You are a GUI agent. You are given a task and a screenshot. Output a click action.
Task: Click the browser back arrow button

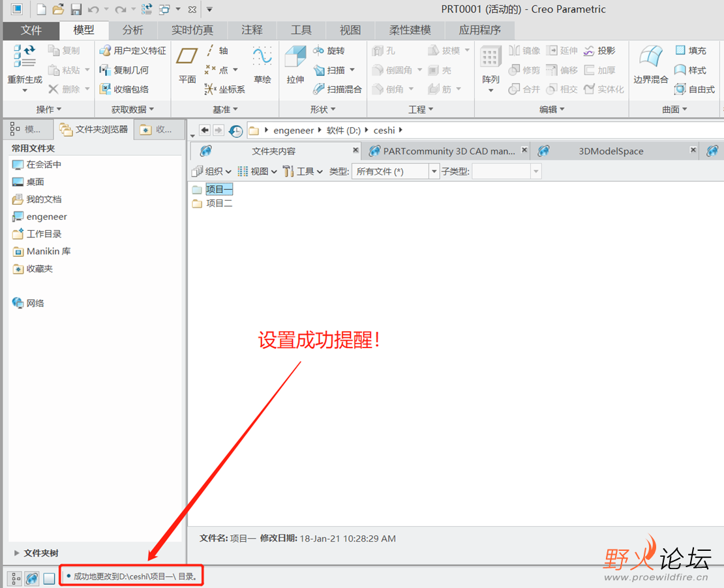tap(205, 130)
